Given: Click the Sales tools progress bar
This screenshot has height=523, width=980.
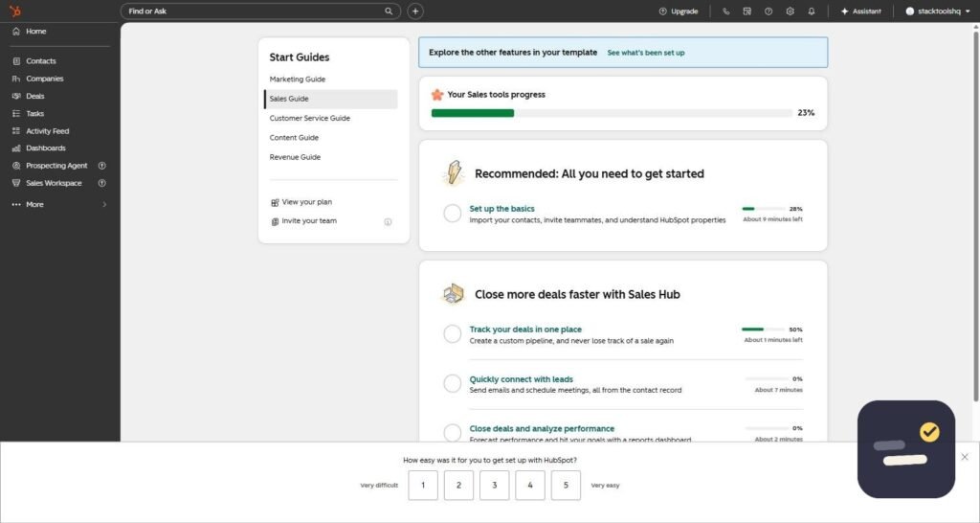Looking at the screenshot, I should (612, 113).
